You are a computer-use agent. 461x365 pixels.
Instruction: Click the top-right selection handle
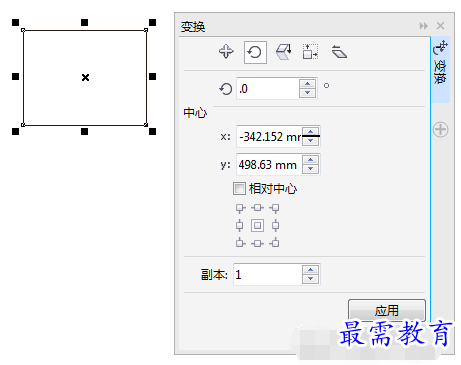(152, 22)
